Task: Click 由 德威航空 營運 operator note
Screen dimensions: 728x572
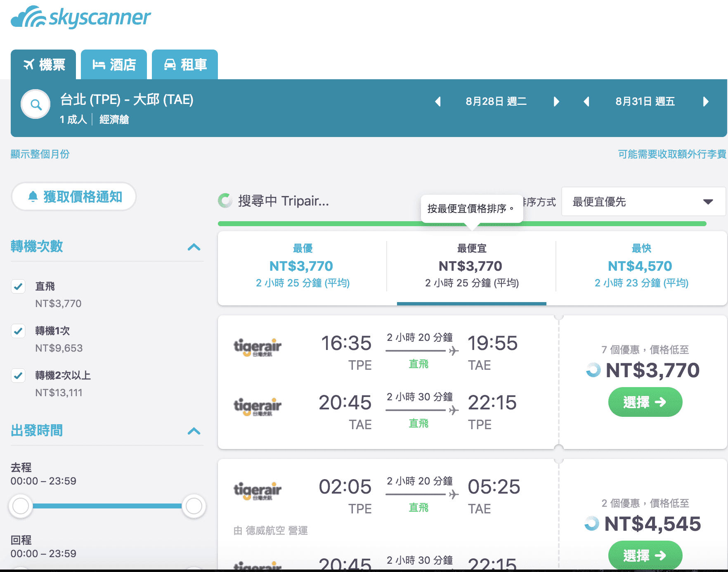Action: pos(271,530)
